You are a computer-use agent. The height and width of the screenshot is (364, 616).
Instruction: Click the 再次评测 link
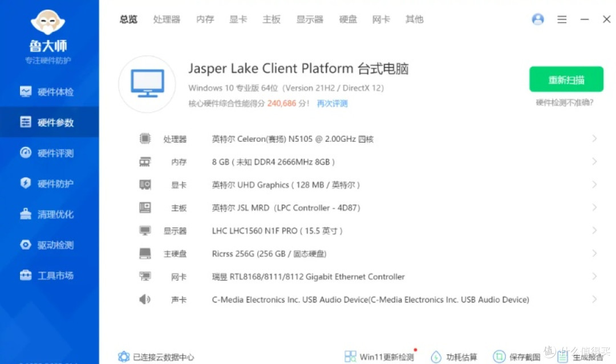point(333,104)
